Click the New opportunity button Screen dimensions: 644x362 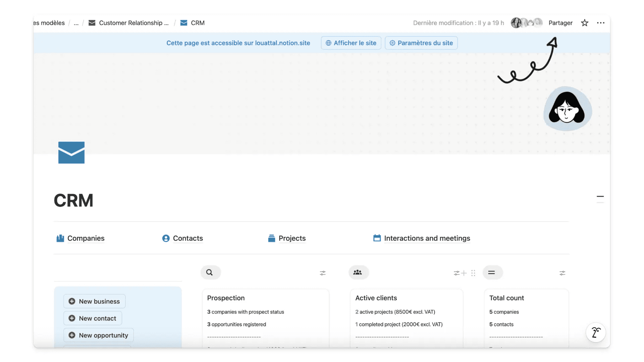click(x=99, y=335)
